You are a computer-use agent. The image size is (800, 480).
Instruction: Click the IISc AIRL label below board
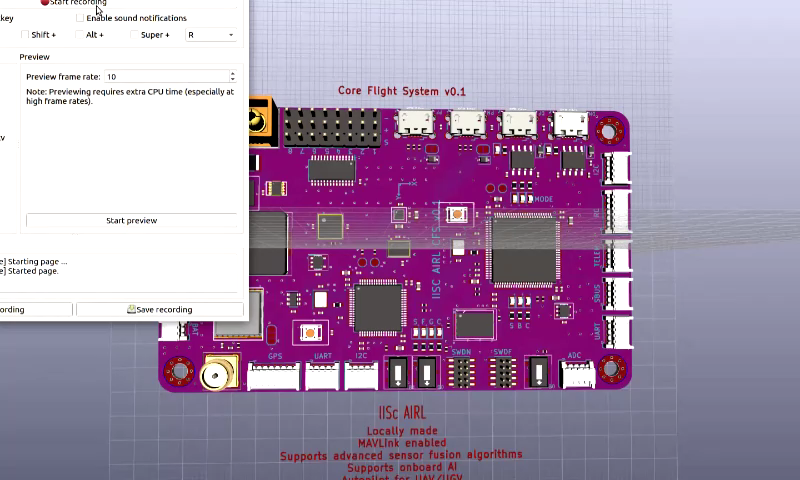(x=402, y=413)
